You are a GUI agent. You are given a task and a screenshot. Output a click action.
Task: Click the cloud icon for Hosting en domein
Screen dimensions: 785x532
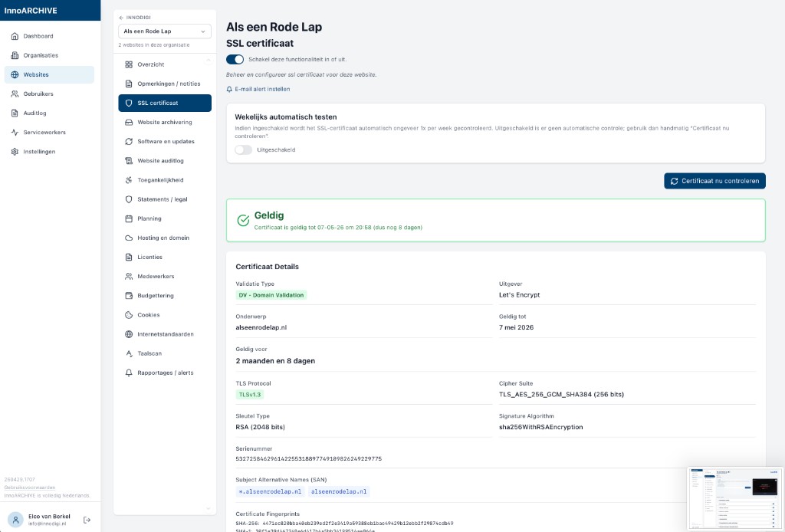pyautogui.click(x=130, y=238)
